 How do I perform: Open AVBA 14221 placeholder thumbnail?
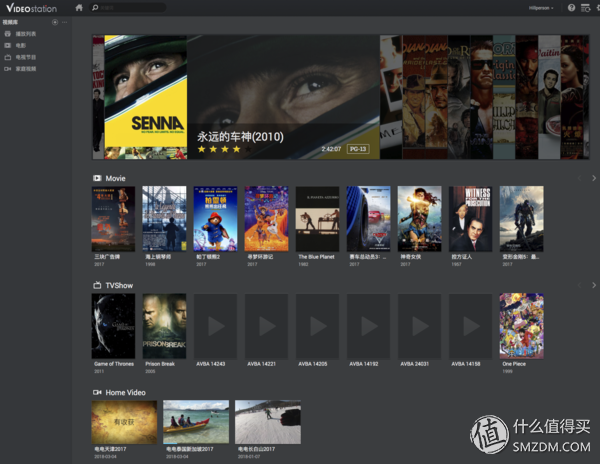tap(266, 326)
